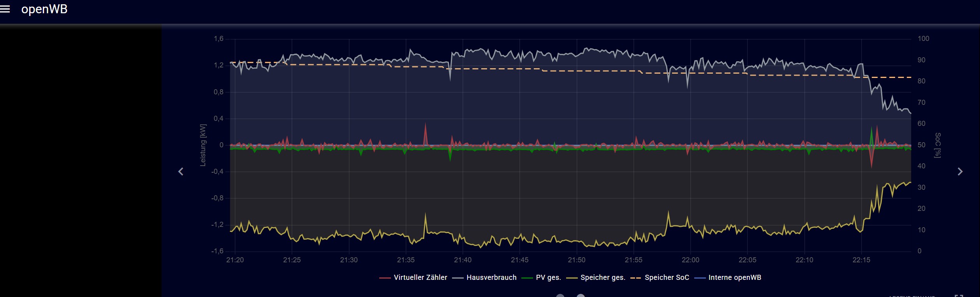
Task: Click the 22:00 time axis label
Action: (690, 260)
